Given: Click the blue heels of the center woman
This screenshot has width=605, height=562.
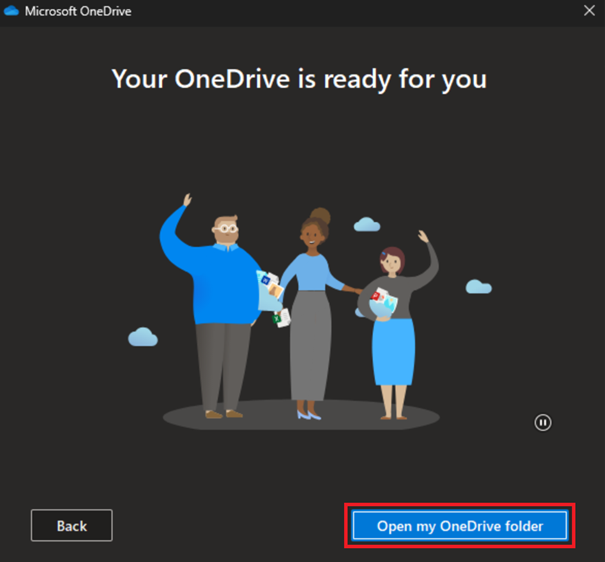Looking at the screenshot, I should [x=308, y=414].
